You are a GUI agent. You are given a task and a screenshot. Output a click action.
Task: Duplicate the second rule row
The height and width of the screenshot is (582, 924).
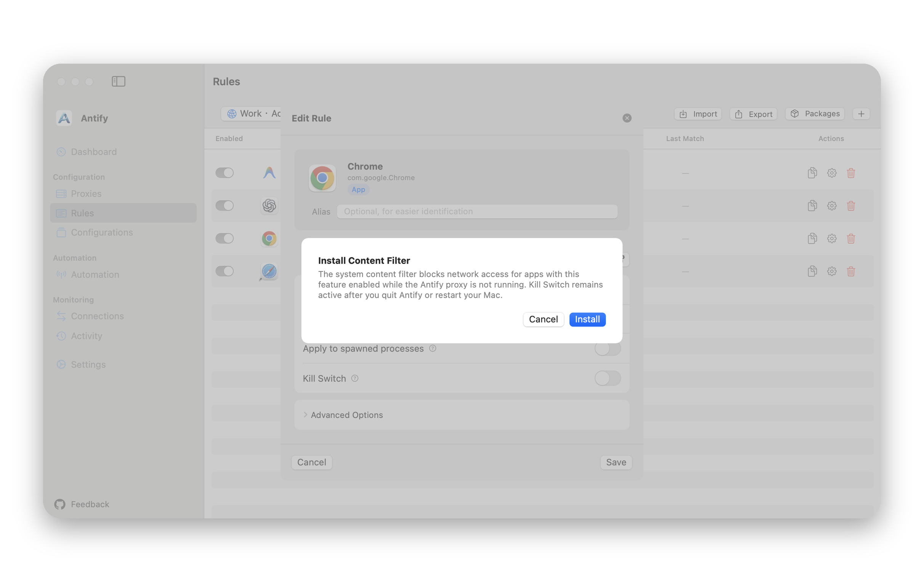coord(812,206)
